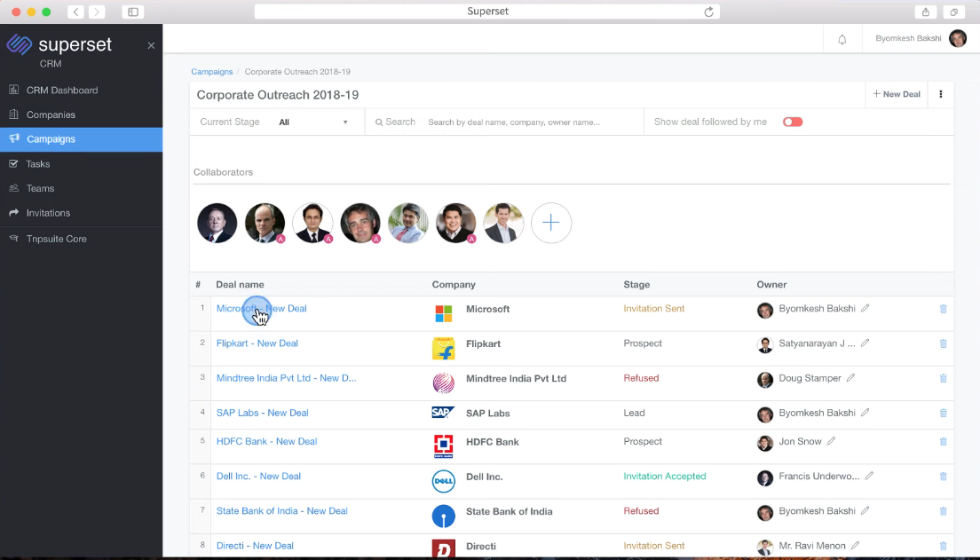Delete the Flipkart deal with trash icon
This screenshot has height=560, width=980.
pyautogui.click(x=943, y=343)
